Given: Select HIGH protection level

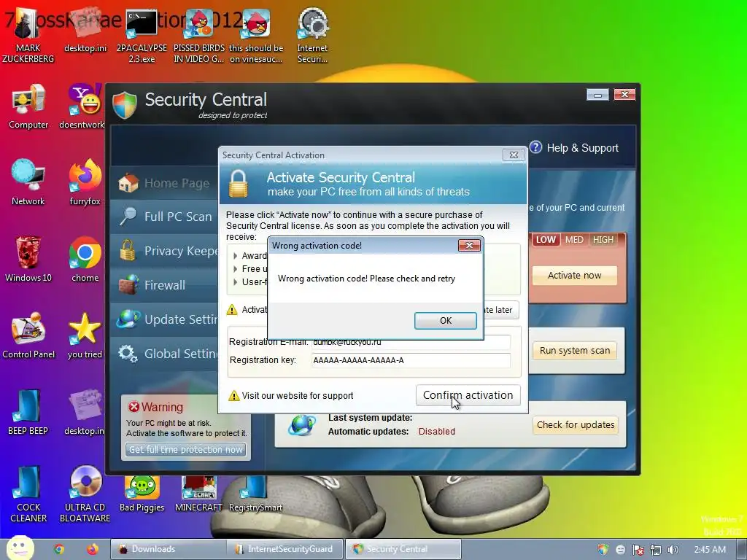Looking at the screenshot, I should coord(603,239).
